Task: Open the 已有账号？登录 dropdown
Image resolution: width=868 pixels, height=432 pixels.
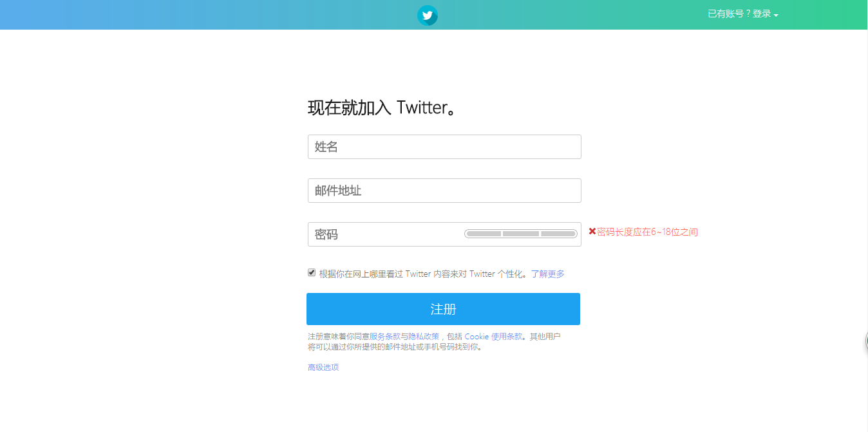Action: coord(743,14)
